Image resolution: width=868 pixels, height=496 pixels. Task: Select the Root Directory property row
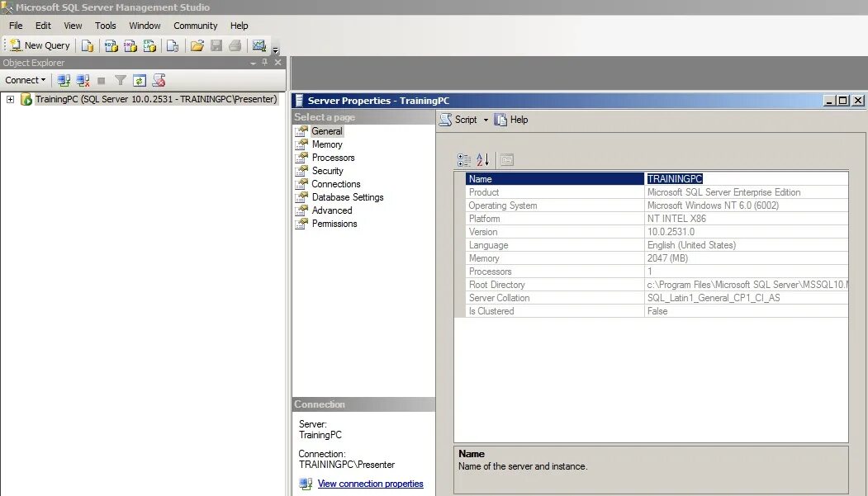point(657,285)
